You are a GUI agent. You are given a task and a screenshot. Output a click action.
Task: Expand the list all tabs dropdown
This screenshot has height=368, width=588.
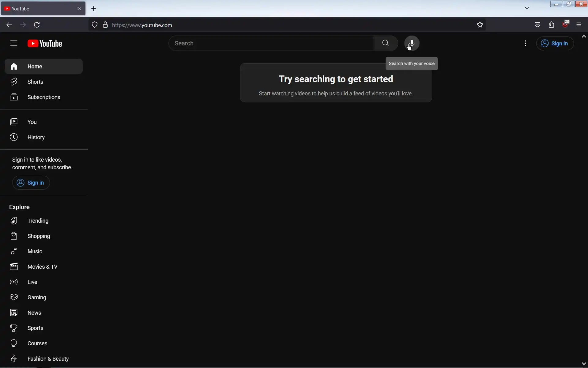coord(527,8)
